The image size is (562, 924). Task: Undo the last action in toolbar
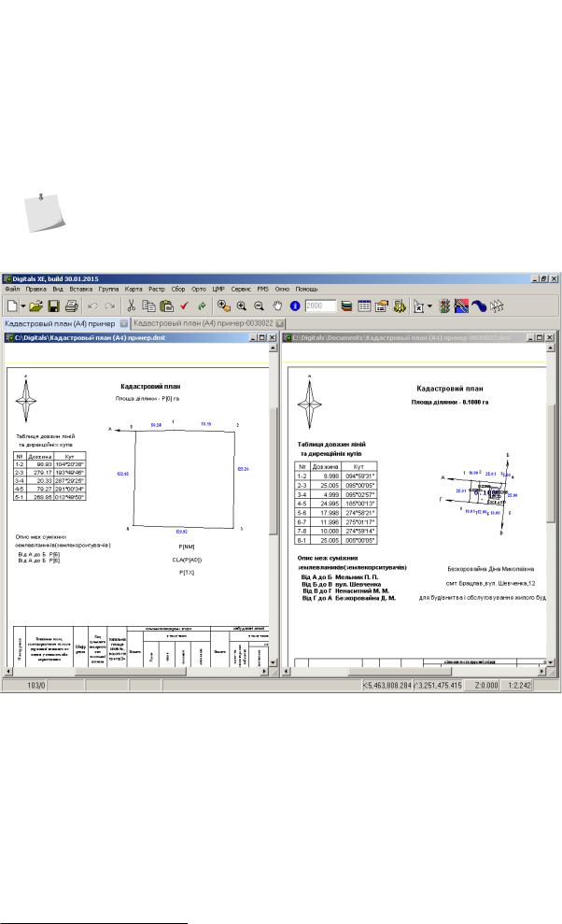(x=92, y=306)
